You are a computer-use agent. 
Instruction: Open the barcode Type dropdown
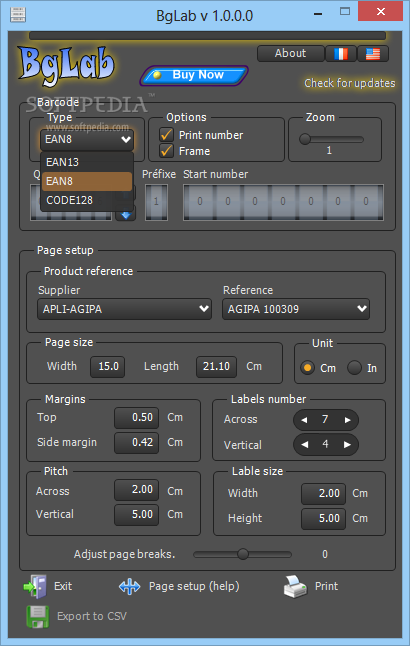click(x=87, y=140)
